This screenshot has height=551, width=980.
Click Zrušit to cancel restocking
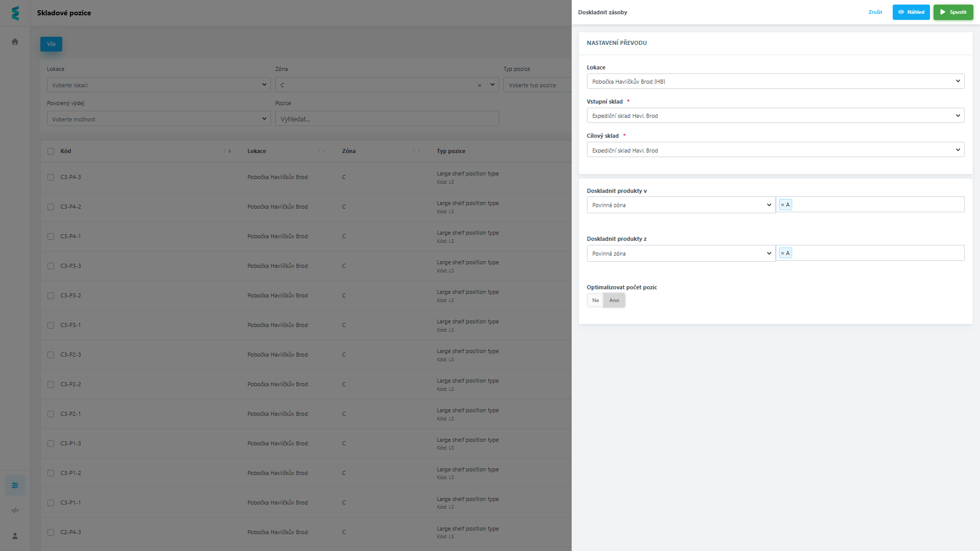[875, 12]
